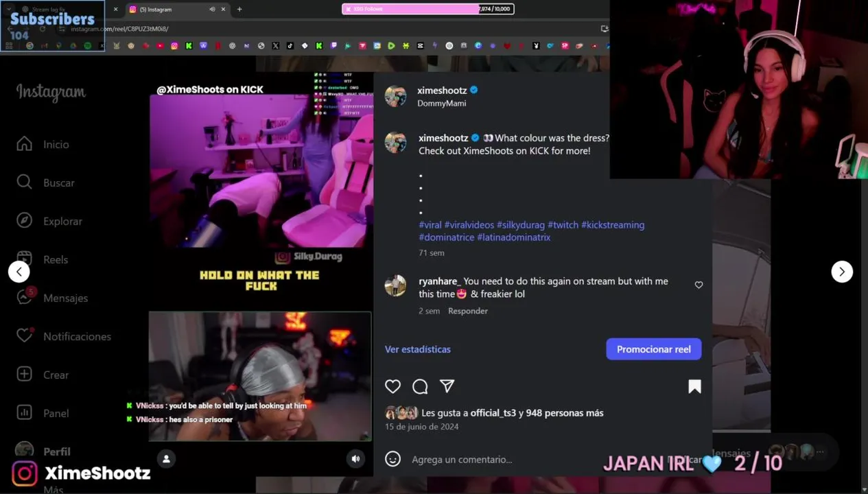Click the #viral hashtag
This screenshot has height=494, width=868.
coord(430,225)
